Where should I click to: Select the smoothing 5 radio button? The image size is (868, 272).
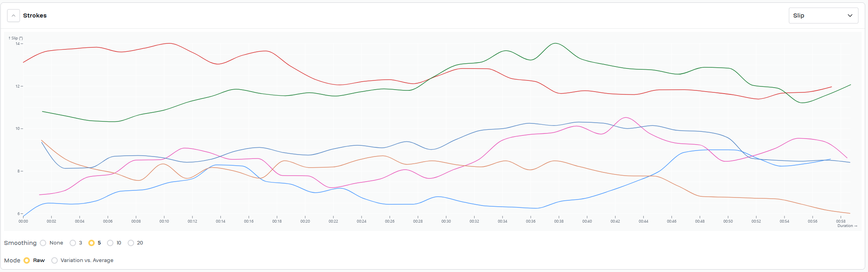[91, 243]
